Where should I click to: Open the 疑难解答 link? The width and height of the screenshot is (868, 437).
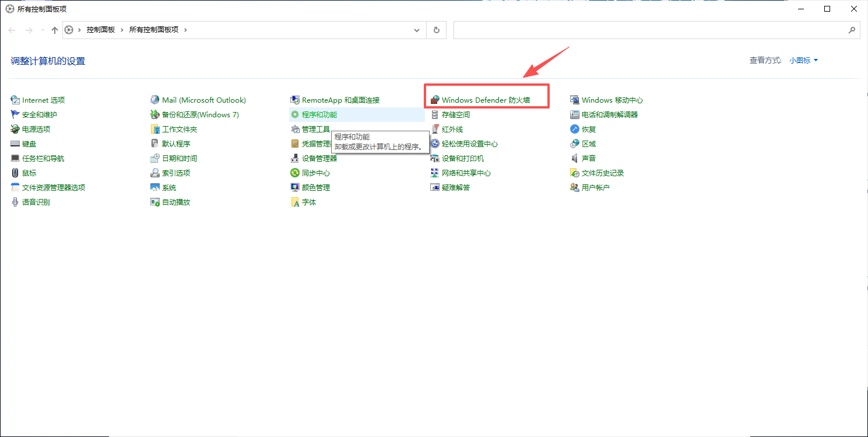click(456, 187)
